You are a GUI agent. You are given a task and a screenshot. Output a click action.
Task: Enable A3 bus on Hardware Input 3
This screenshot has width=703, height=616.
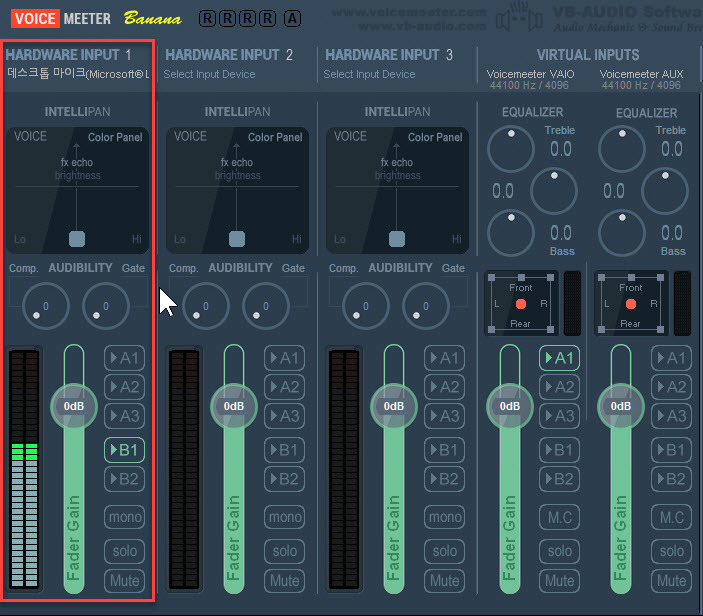(x=445, y=416)
